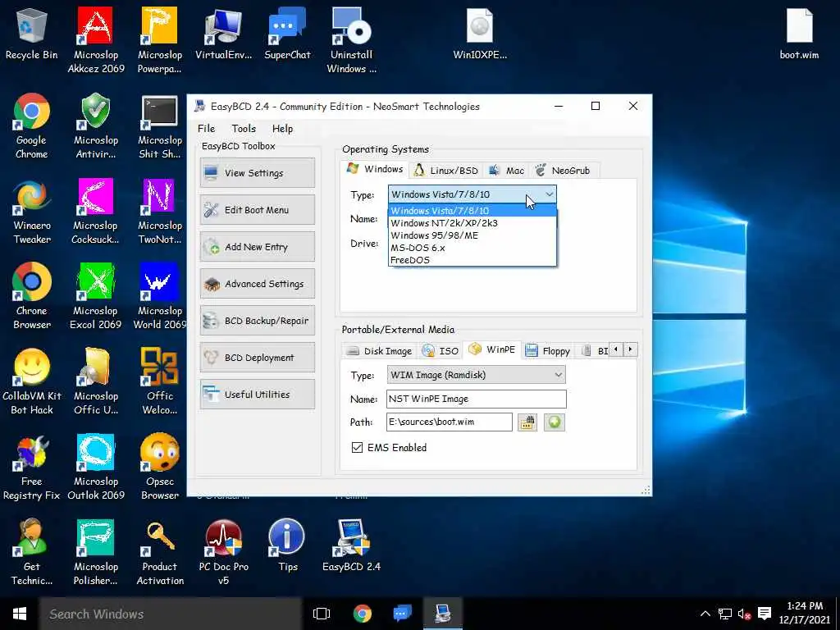Open the WIM Image (Ramdisk) type dropdown

pos(476,375)
